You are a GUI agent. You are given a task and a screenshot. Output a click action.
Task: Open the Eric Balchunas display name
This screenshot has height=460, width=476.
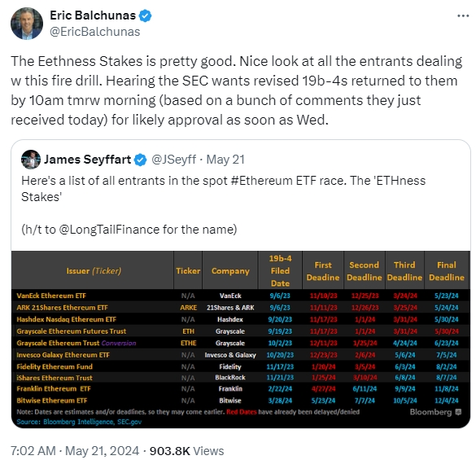click(93, 15)
